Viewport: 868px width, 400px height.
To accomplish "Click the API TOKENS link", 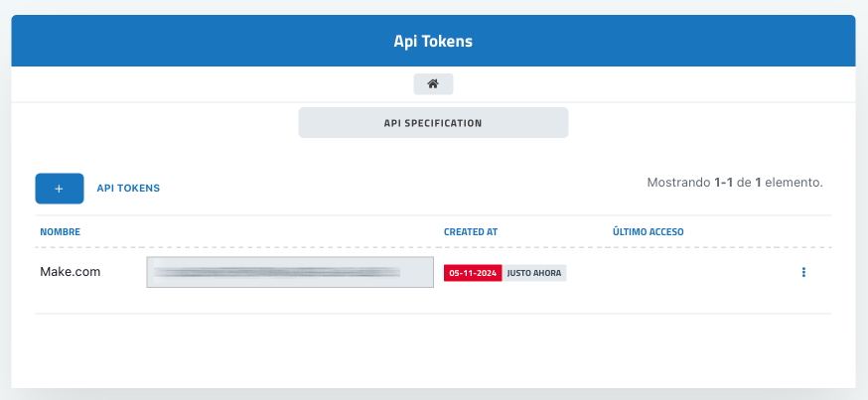I will [128, 188].
